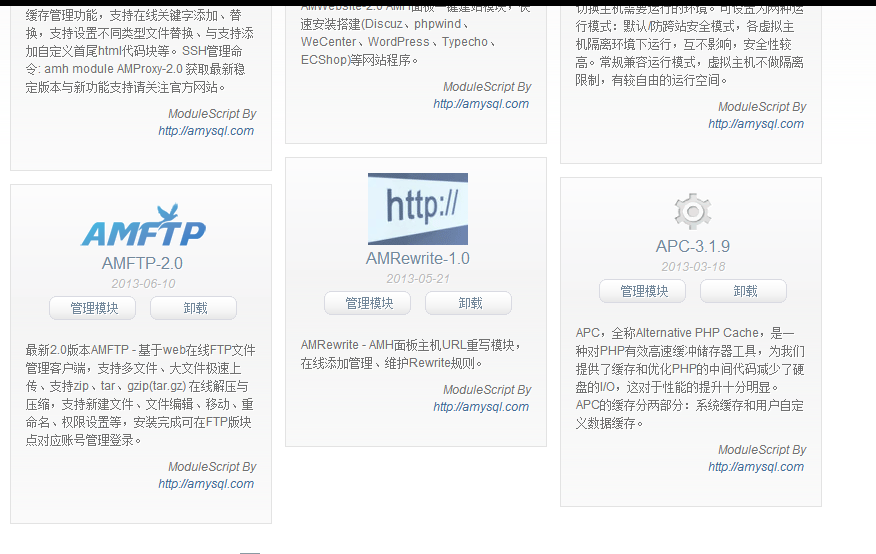The width and height of the screenshot is (876, 554).
Task: Click the AMFTP bird logo
Action: pyautogui.click(x=143, y=227)
